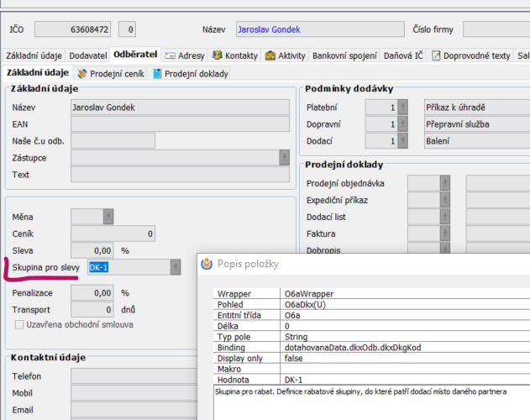Viewport: 530px width, 420px height.
Task: Expand the Skupina pro slevy dropdown
Action: tap(175, 266)
